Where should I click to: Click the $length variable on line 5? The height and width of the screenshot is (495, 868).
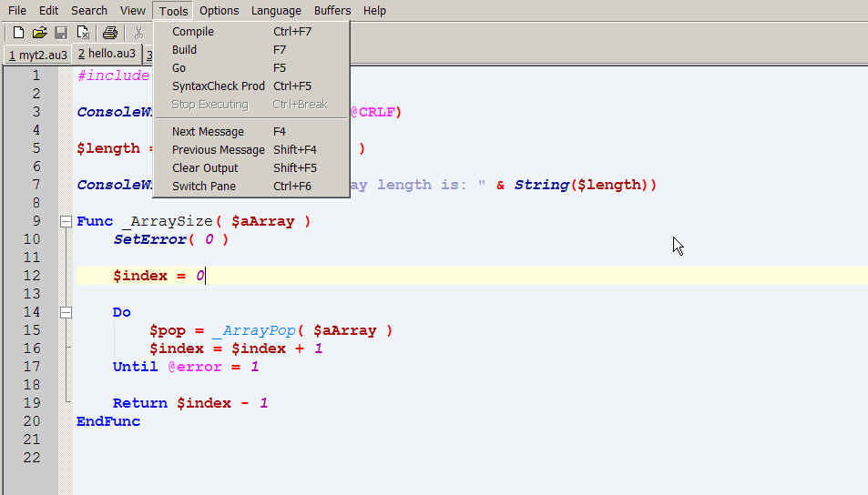coord(108,148)
